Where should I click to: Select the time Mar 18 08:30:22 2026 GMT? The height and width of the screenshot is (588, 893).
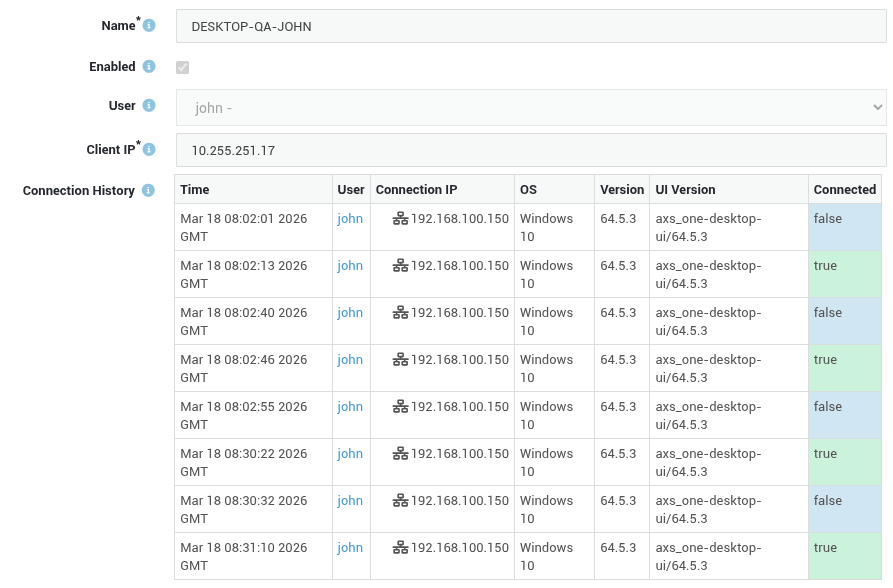[x=244, y=463]
